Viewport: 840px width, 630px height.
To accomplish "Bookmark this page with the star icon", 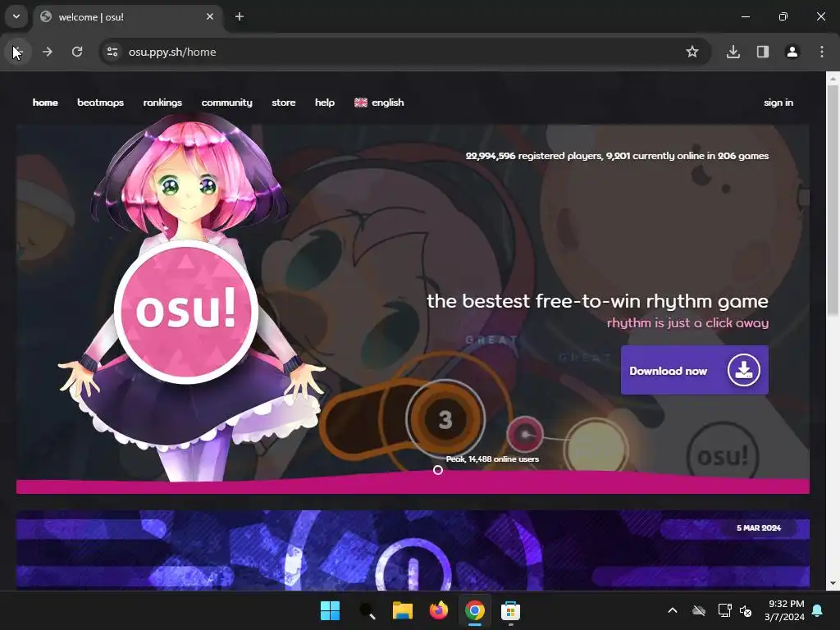I will [x=692, y=52].
